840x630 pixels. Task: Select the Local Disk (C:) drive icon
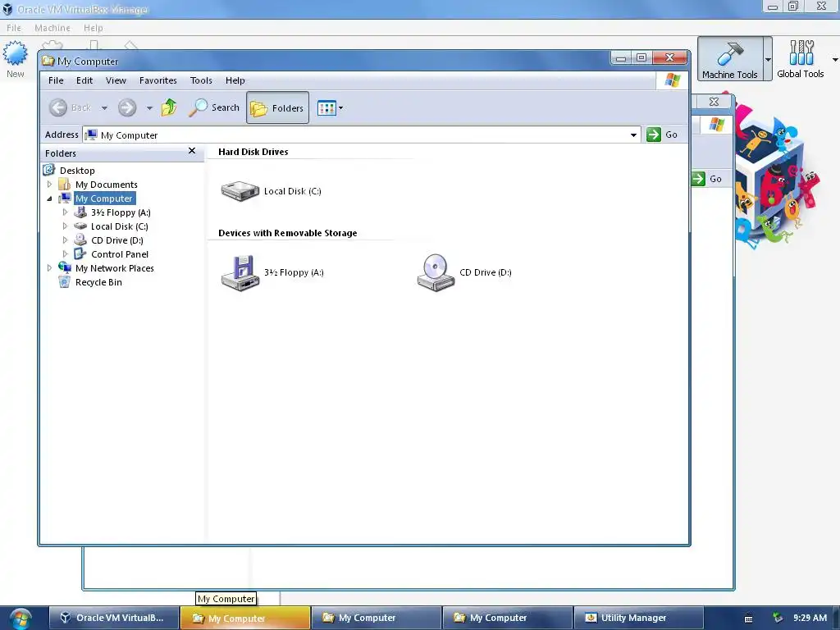pos(240,190)
